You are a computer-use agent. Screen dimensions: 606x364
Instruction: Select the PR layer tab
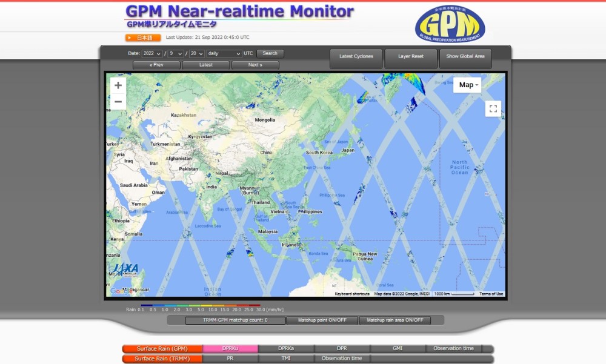(x=230, y=359)
